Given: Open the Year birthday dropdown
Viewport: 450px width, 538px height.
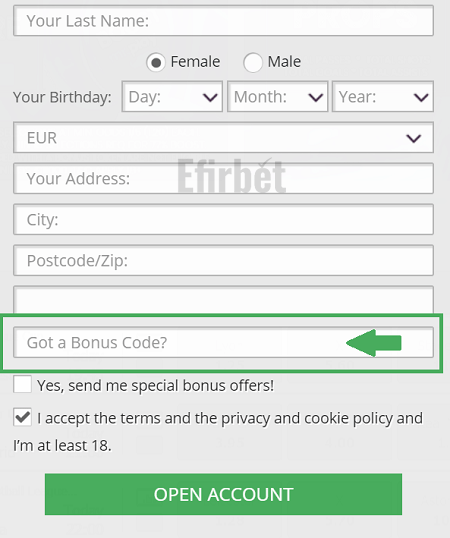Looking at the screenshot, I should click(383, 96).
